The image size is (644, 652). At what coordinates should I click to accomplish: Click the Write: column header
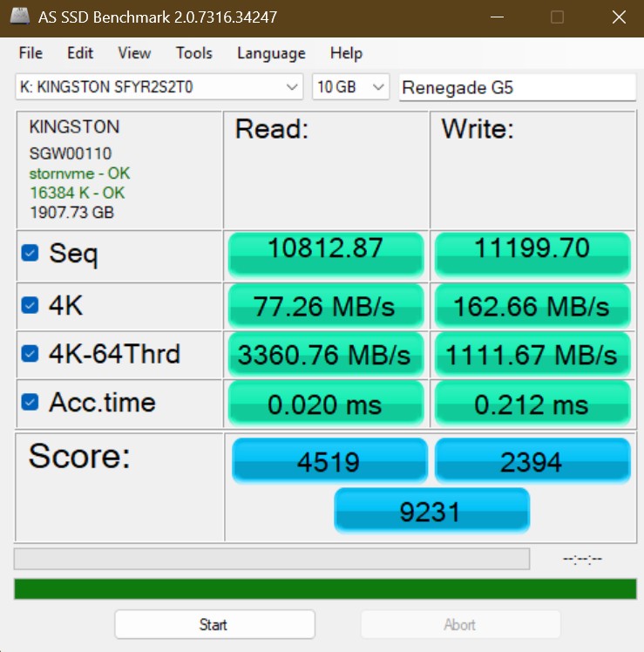pyautogui.click(x=478, y=129)
